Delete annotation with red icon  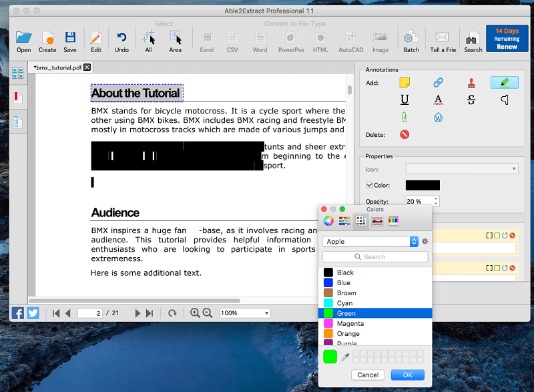[405, 134]
